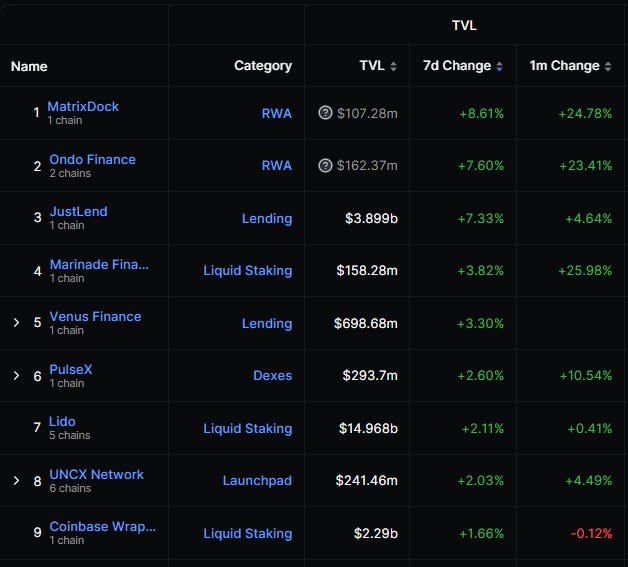The height and width of the screenshot is (567, 628).
Task: Click '5 chains' under Lido
Action: (70, 435)
